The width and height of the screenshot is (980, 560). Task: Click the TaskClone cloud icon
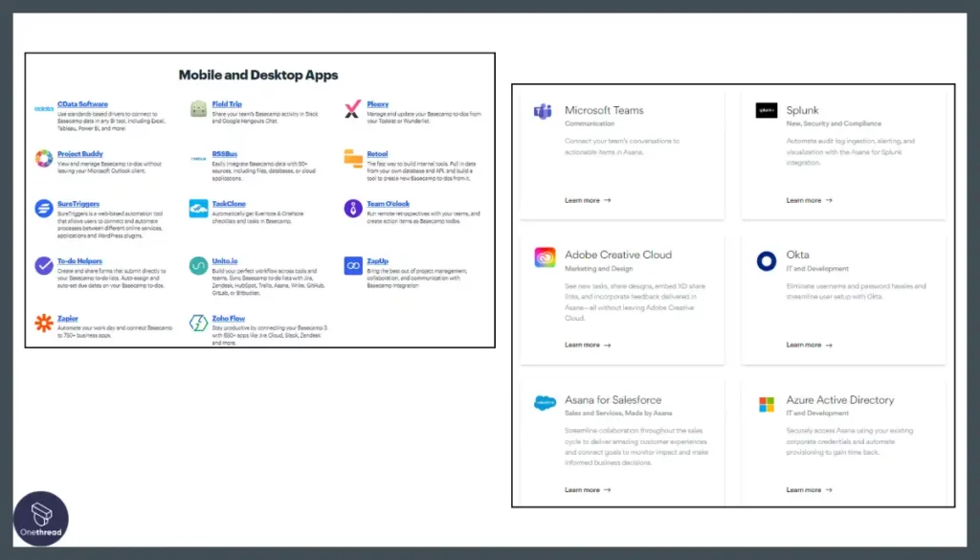coord(199,208)
